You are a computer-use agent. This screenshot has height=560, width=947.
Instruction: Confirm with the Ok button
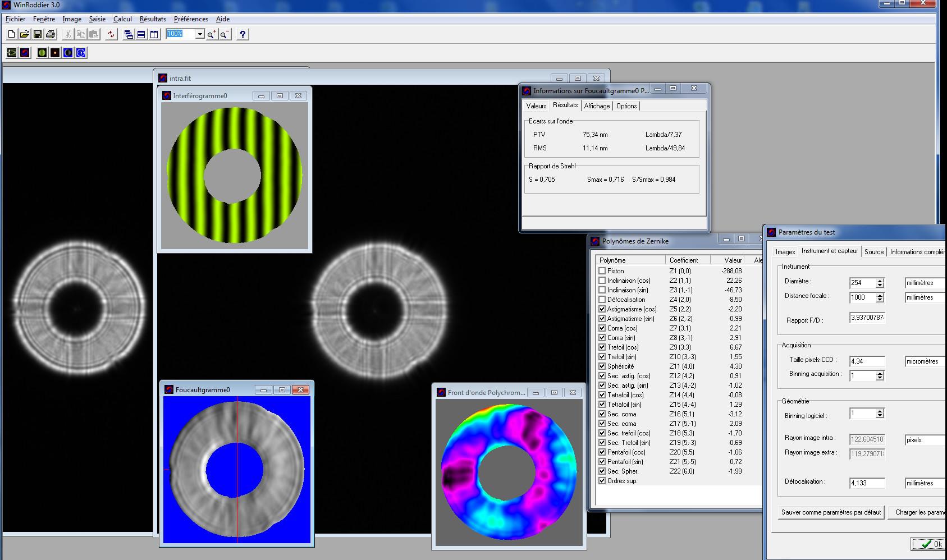tap(928, 544)
